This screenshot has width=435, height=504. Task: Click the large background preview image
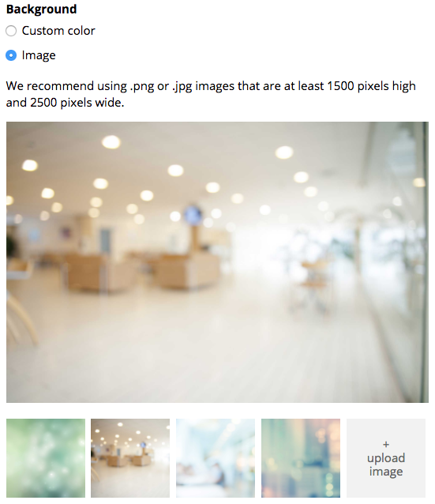[x=218, y=262]
